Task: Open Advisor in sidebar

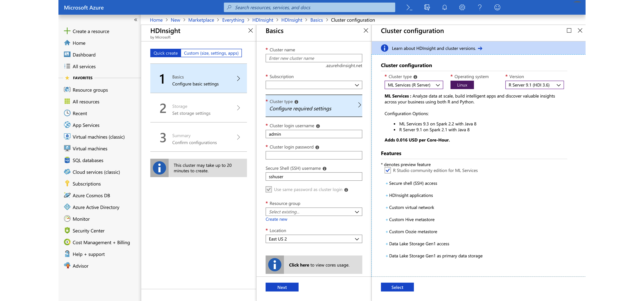Action: tap(80, 266)
